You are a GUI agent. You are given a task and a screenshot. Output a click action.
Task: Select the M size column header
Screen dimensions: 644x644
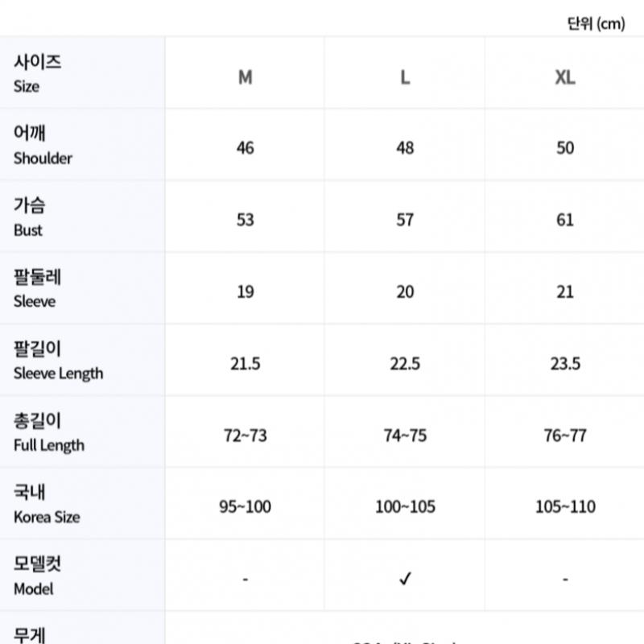coord(246,77)
